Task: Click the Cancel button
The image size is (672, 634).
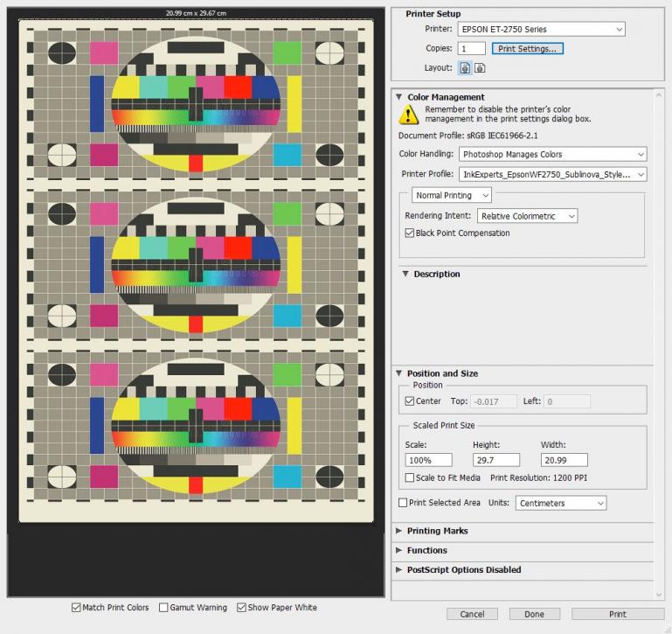Action: (x=472, y=614)
